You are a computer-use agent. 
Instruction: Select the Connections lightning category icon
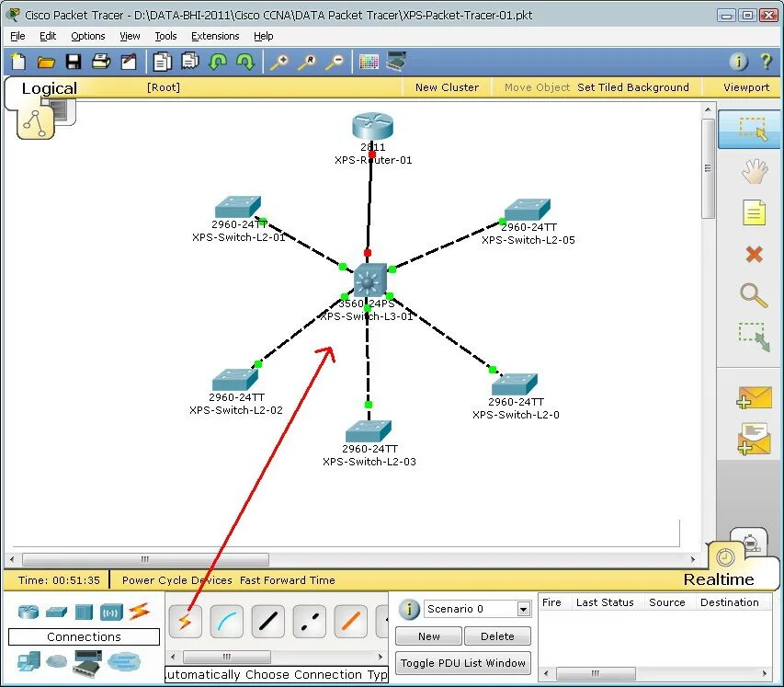(139, 612)
